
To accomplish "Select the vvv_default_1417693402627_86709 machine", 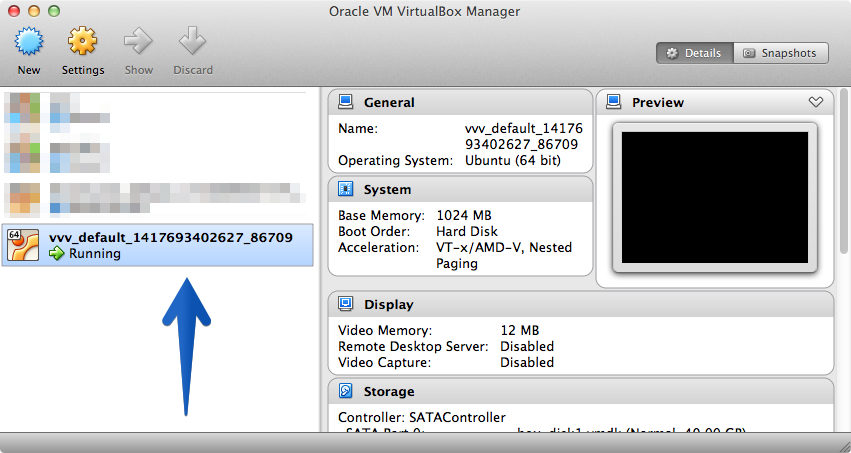I will tap(157, 245).
